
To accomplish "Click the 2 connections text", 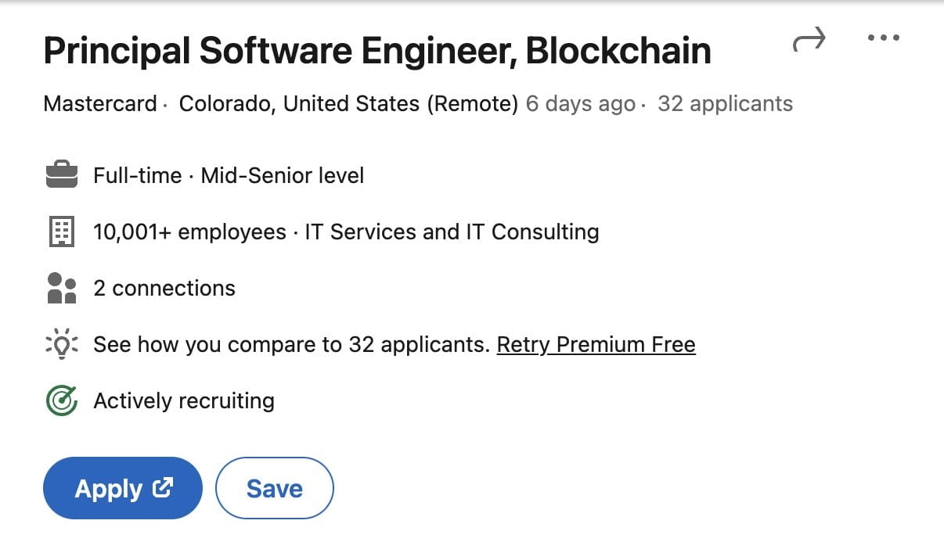I will (x=164, y=288).
